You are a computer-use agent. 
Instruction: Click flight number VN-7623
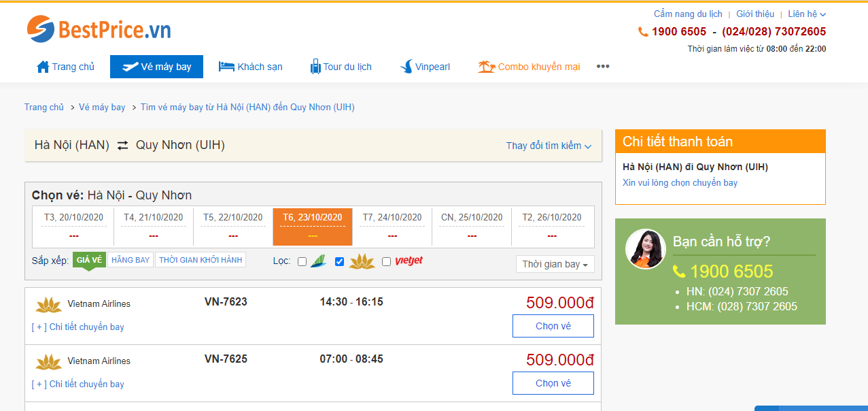pyautogui.click(x=226, y=301)
